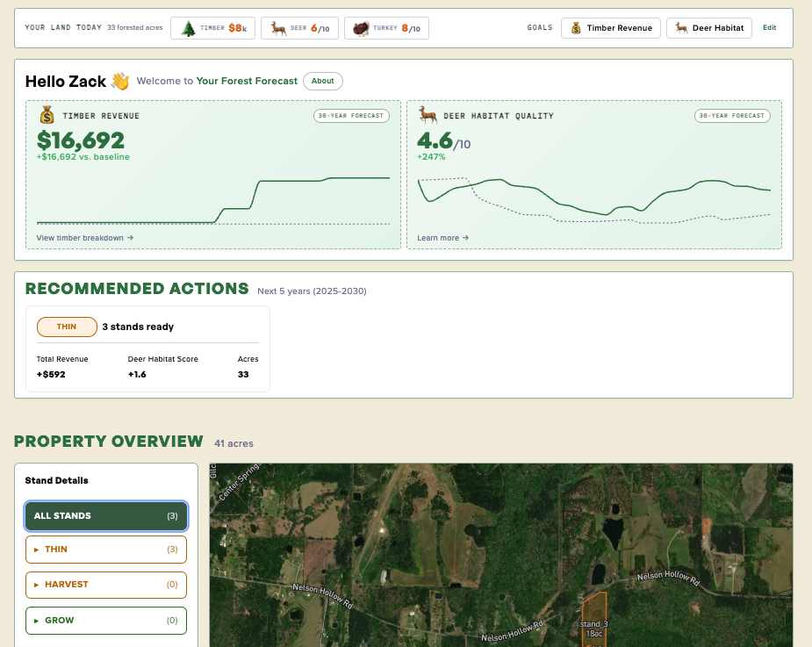Image resolution: width=812 pixels, height=647 pixels.
Task: Select the THIN action pill under Recommended Actions
Action: point(67,327)
